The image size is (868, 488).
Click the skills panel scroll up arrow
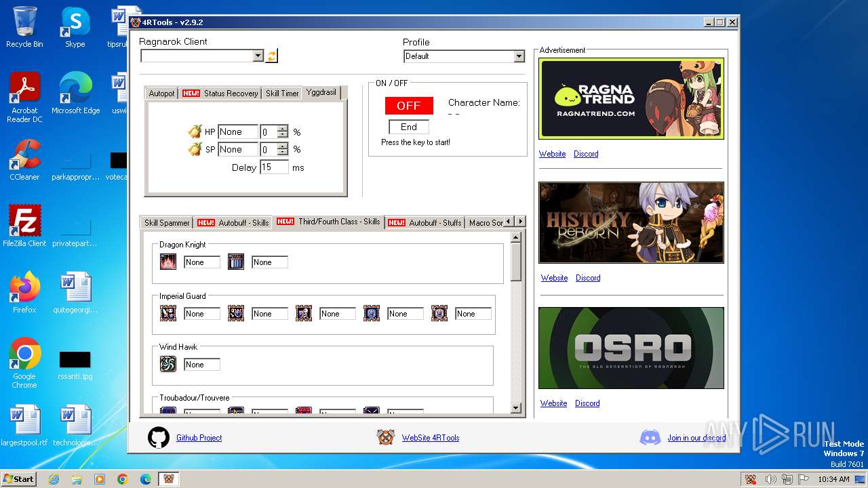pos(516,238)
